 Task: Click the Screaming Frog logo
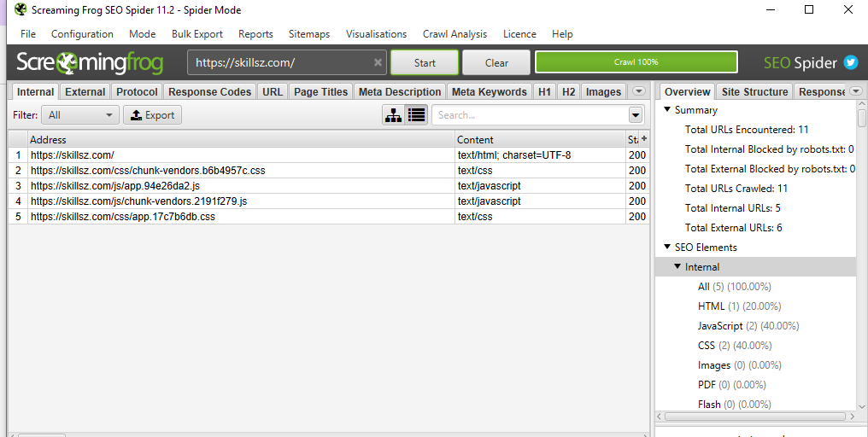pos(90,62)
